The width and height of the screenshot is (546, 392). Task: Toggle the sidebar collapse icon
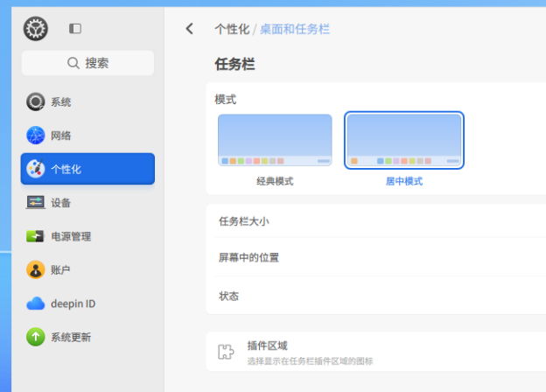click(75, 29)
